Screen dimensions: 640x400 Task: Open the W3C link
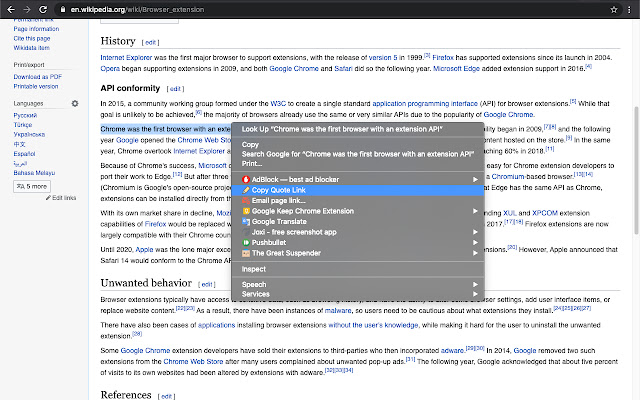tap(278, 104)
